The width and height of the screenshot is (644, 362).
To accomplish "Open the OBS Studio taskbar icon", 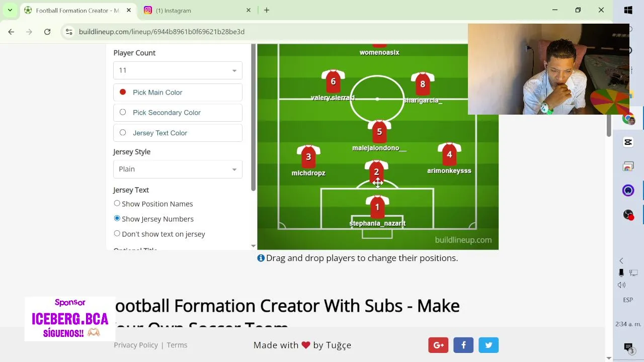I will tap(628, 215).
